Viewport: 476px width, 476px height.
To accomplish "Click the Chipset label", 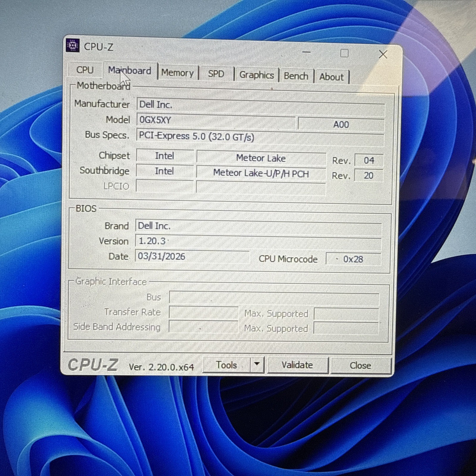I will coord(114,155).
